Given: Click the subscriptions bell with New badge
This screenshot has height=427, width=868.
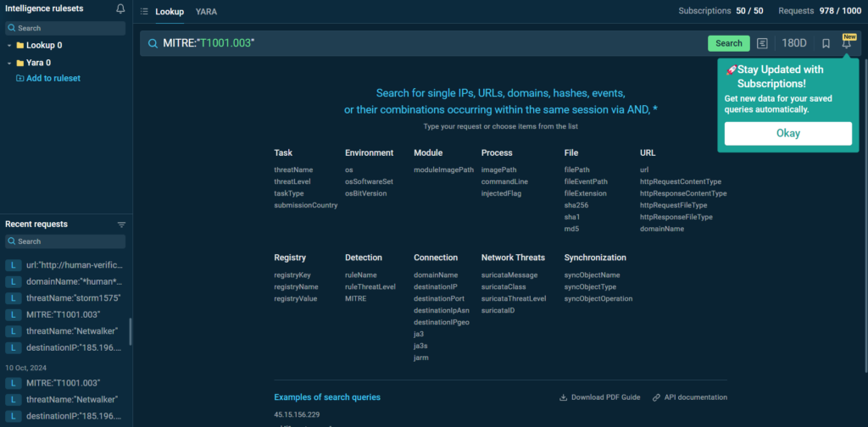Looking at the screenshot, I should tap(845, 43).
